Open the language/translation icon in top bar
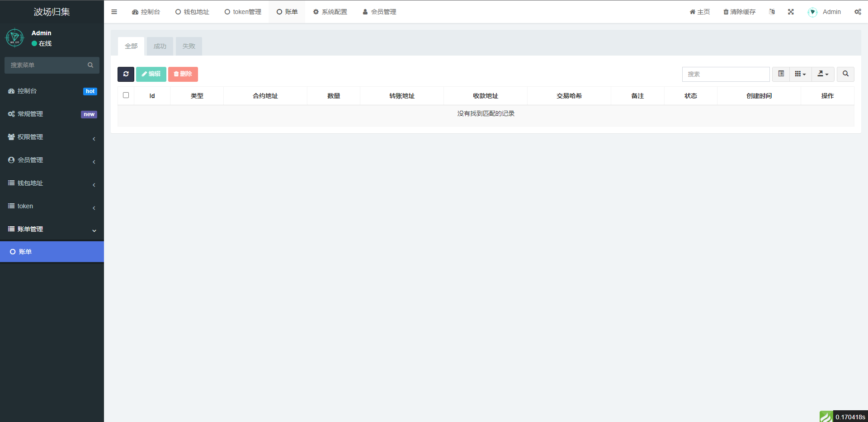The height and width of the screenshot is (422, 868). (x=772, y=12)
